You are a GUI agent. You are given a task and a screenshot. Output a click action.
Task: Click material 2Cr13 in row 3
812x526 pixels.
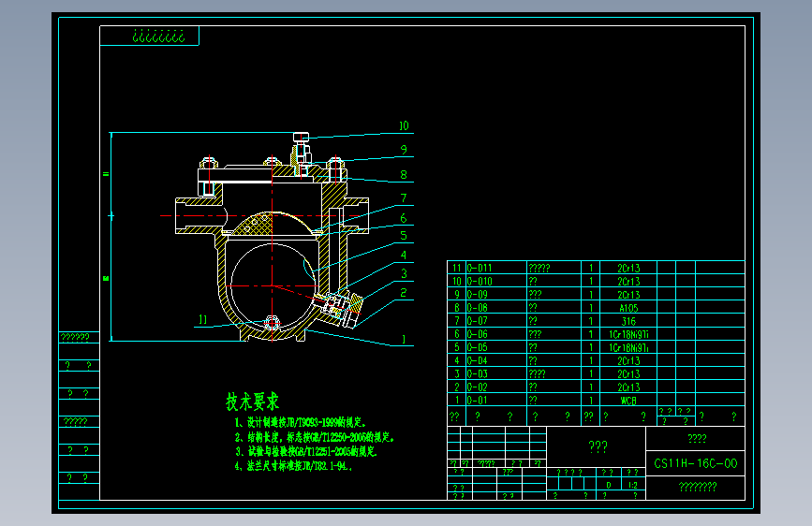click(x=628, y=373)
